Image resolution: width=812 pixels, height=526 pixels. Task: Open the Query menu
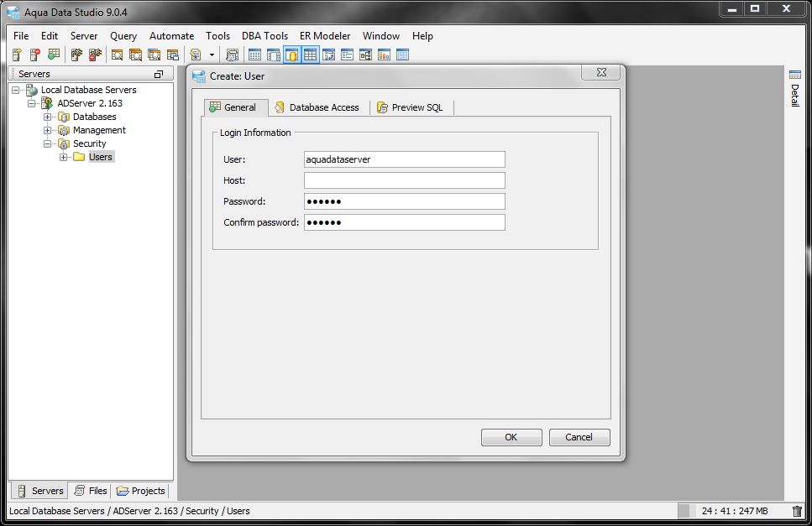pyautogui.click(x=123, y=36)
